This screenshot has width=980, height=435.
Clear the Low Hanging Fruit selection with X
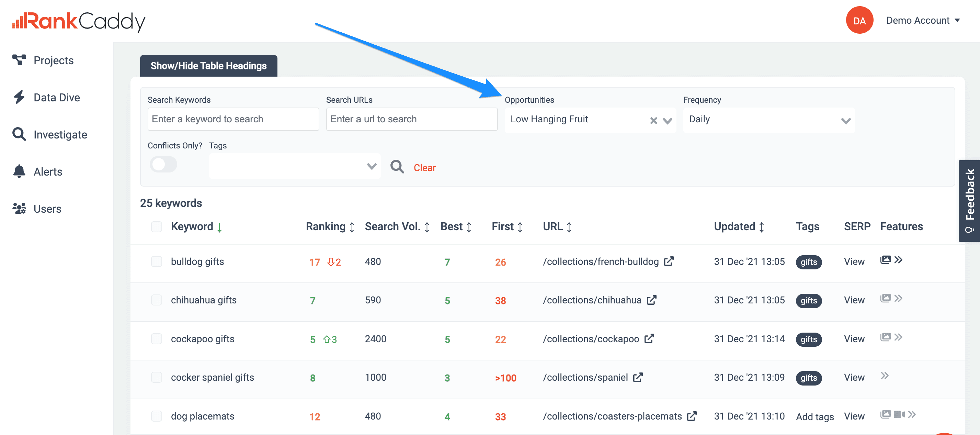coord(653,121)
